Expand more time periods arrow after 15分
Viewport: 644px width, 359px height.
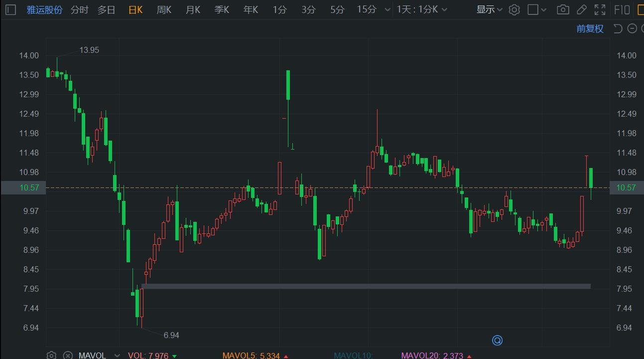coord(387,9)
